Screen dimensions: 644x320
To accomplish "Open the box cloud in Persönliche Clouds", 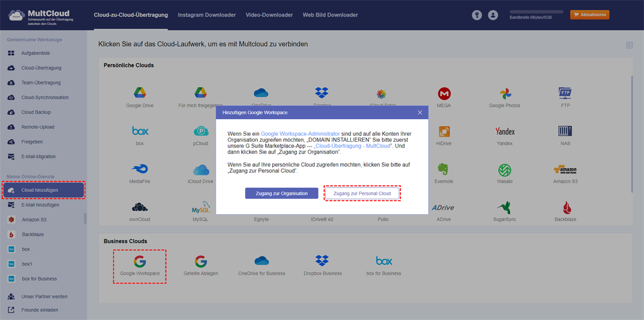I will coord(140,131).
